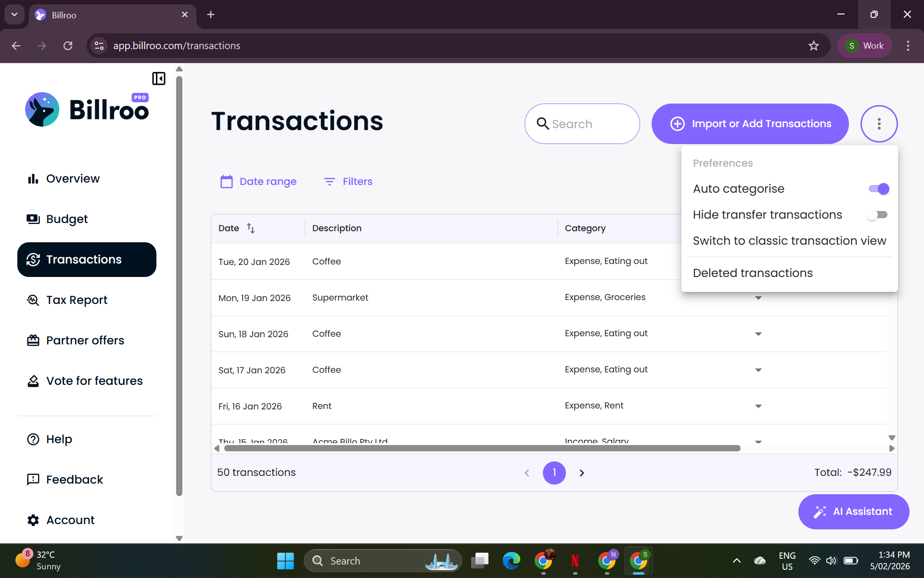This screenshot has width=924, height=578.
Task: Open Deleted transactions menu entry
Action: pyautogui.click(x=753, y=273)
